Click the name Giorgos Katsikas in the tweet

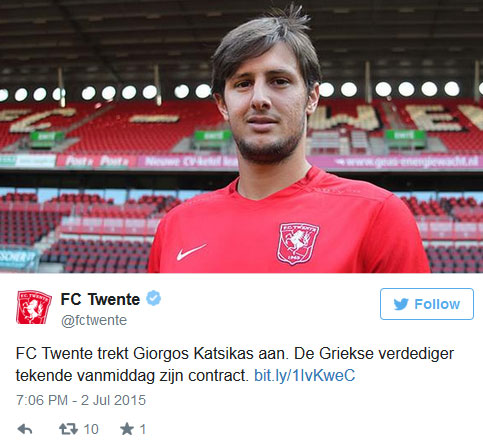click(x=194, y=354)
